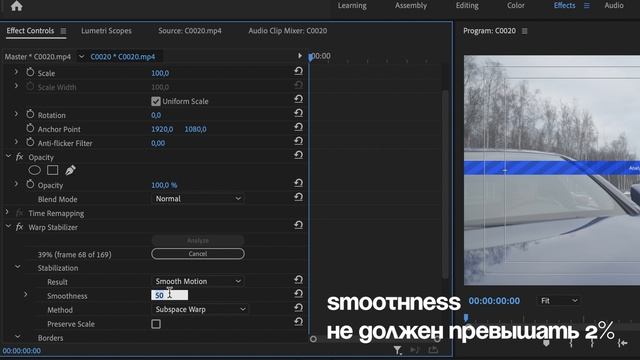Viewport: 640px width, 360px height.
Task: Reset the Method parameter
Action: [x=298, y=308]
